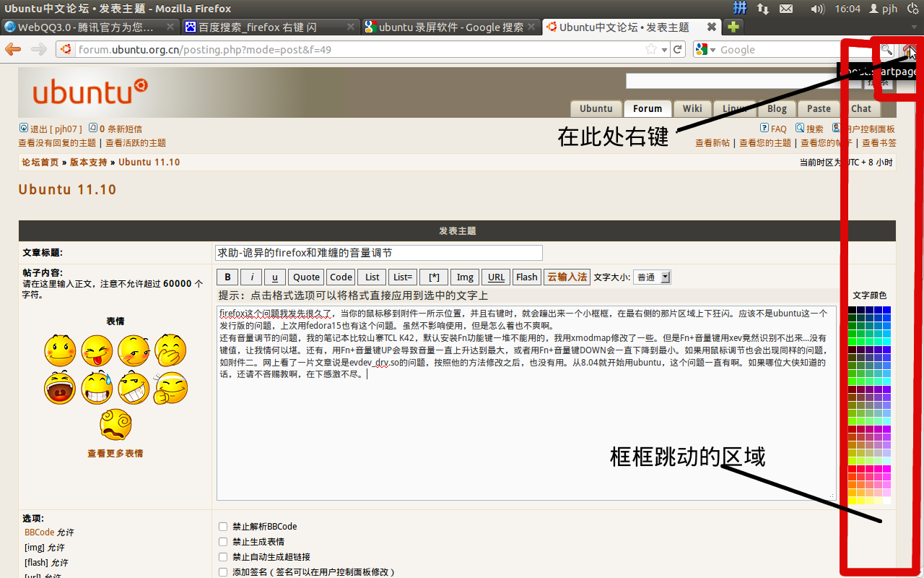The height and width of the screenshot is (578, 924).
Task: Insert the dizzy swirl-eyes emoticon
Action: tap(115, 425)
